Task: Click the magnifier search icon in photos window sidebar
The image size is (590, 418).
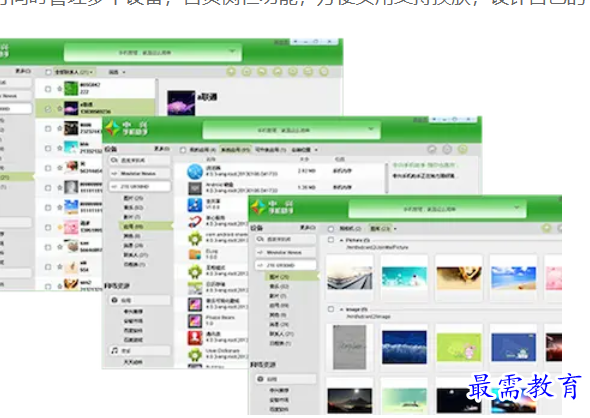Action: pyautogui.click(x=260, y=239)
